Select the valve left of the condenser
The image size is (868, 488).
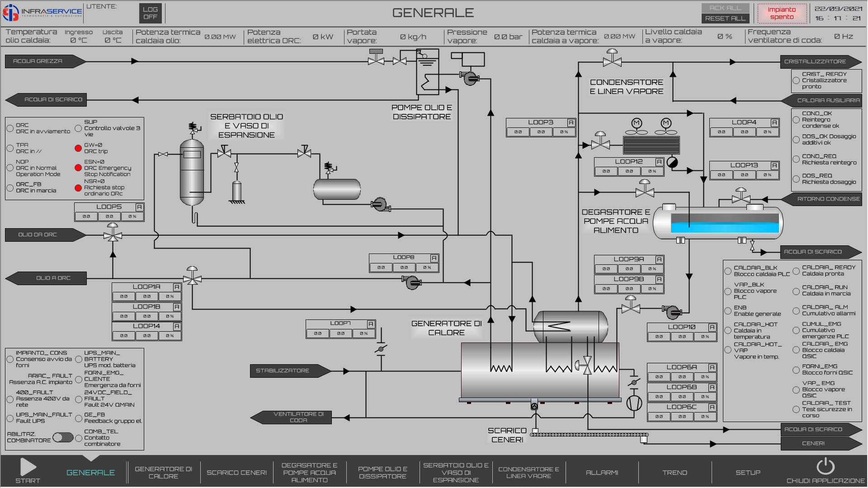pos(600,142)
